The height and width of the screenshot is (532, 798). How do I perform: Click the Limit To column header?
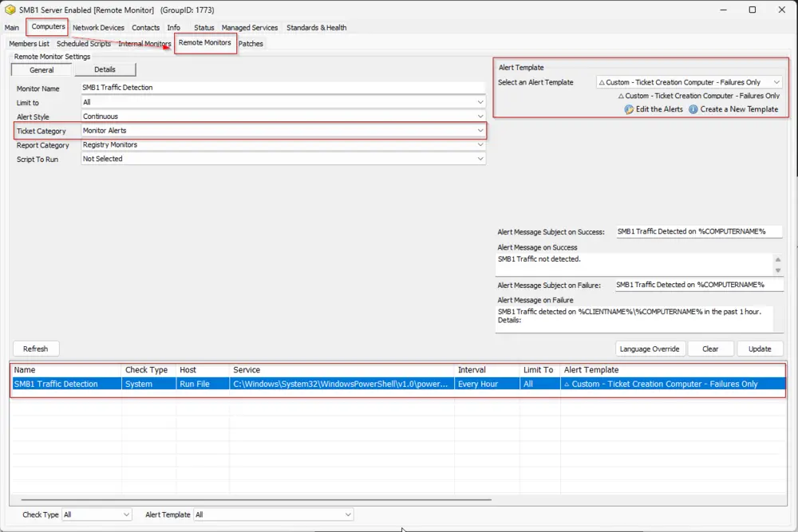click(540, 370)
